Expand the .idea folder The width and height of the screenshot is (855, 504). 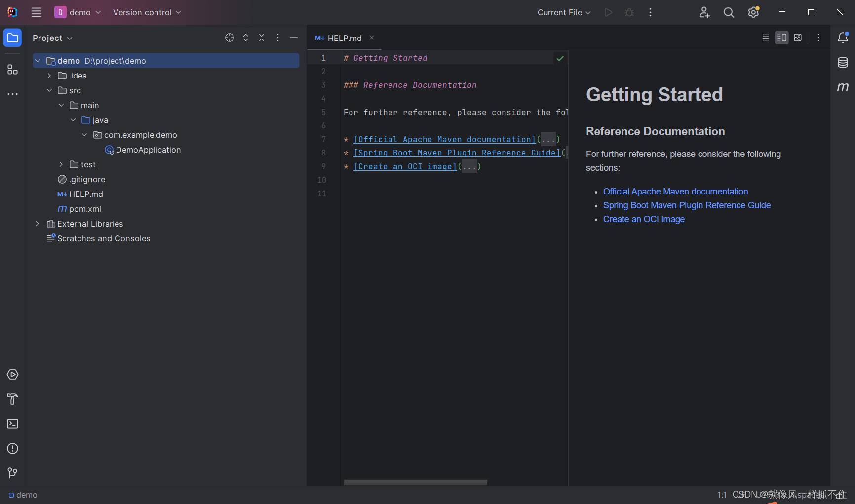point(49,76)
